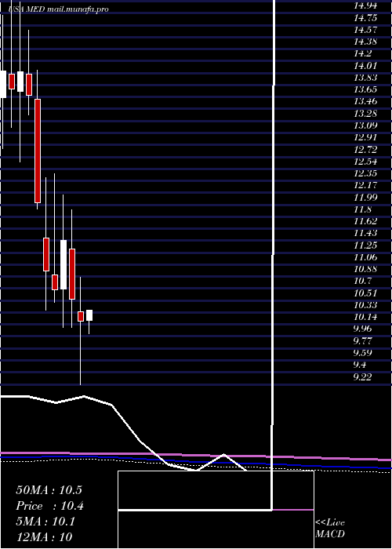Click the 13.83 price axis label
The width and height of the screenshot is (392, 549).
click(x=365, y=78)
